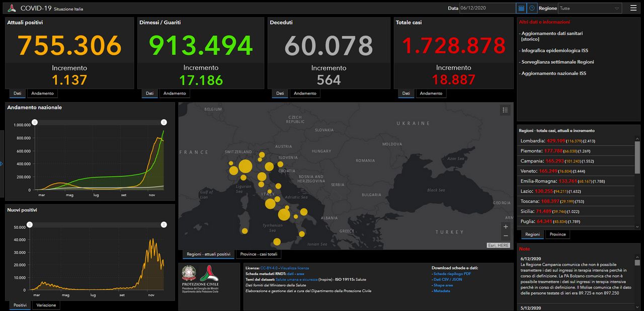Switch Attuali positivi panel to Andamento tab
The image size is (644, 311).
tap(42, 93)
